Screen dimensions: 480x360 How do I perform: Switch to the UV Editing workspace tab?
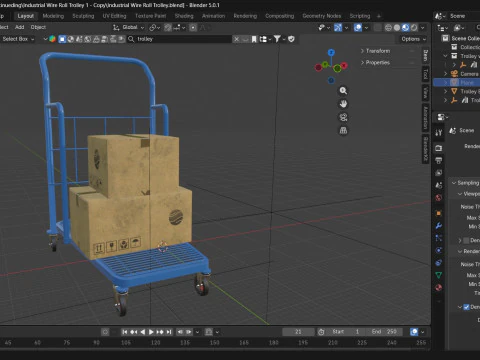(114, 16)
